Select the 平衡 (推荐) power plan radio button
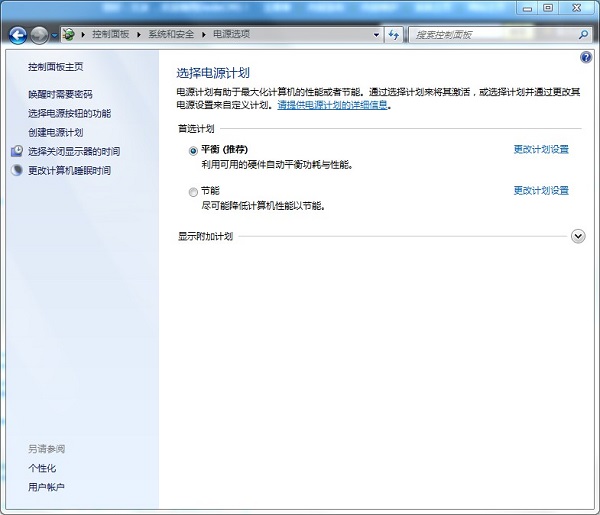600x515 pixels. point(193,150)
